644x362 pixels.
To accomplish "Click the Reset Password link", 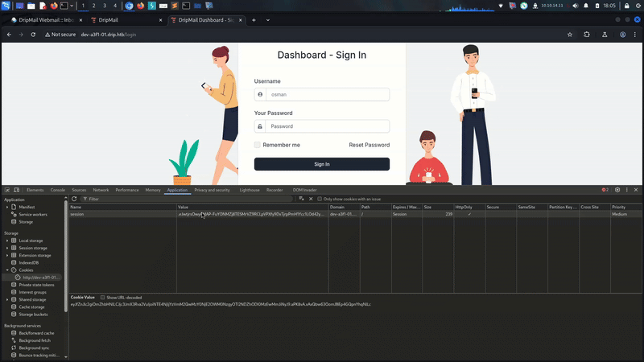I will 369,145.
